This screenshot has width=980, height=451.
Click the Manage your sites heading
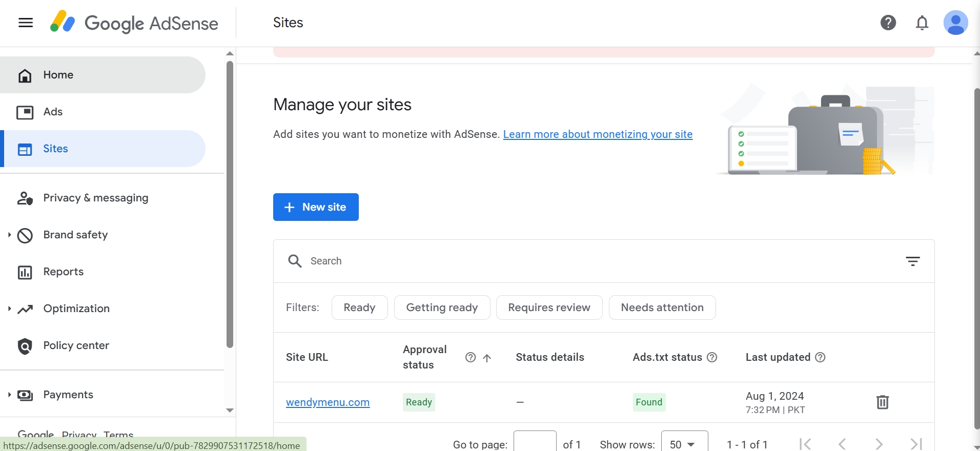coord(342,105)
